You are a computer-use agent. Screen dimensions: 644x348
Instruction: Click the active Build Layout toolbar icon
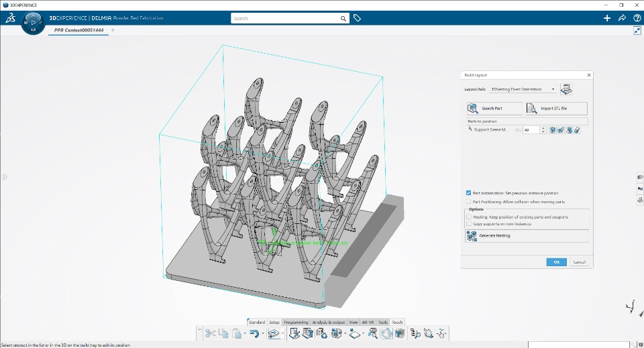pyautogui.click(x=386, y=333)
